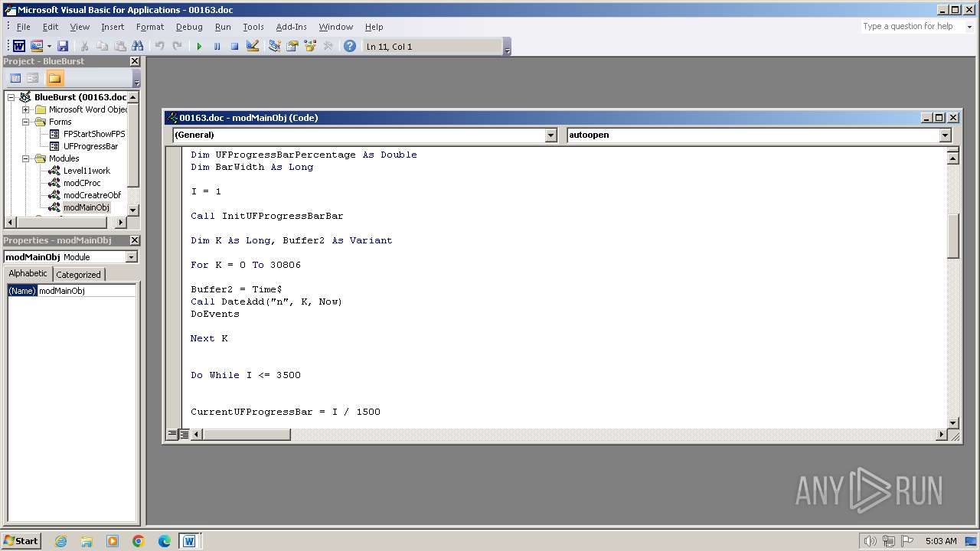This screenshot has height=551, width=980.
Task: Click the Windows Start button
Action: pos(21,541)
